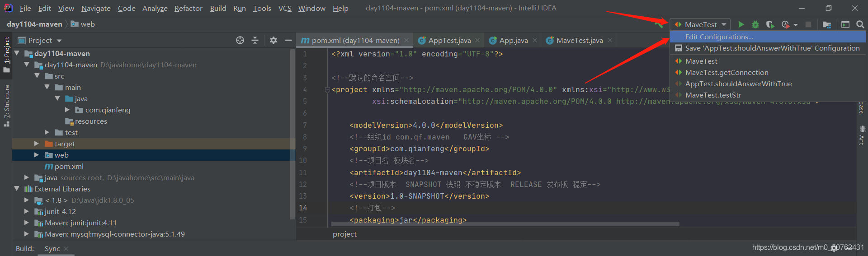Open the Run Anything window icon
The height and width of the screenshot is (256, 868).
coord(845,24)
